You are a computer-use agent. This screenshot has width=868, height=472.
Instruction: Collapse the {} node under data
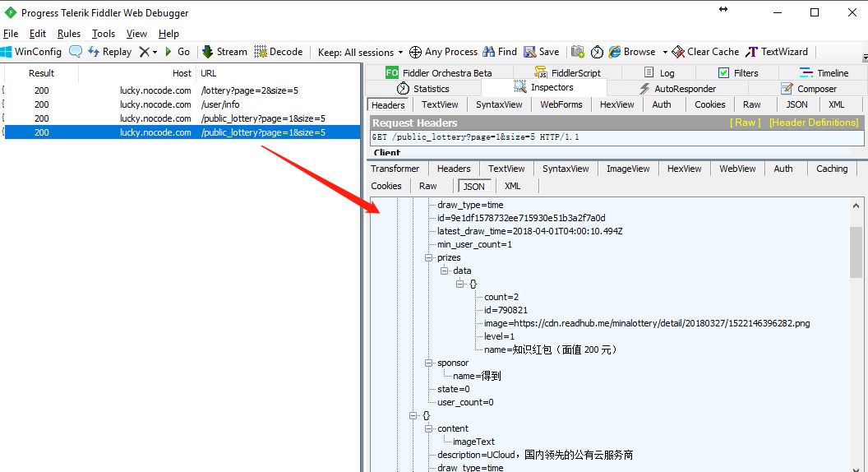coord(459,284)
